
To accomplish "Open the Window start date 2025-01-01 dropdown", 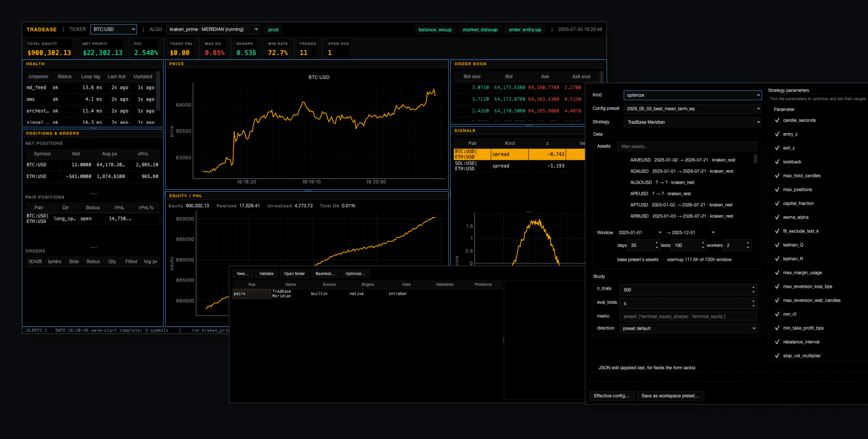I will [660, 233].
